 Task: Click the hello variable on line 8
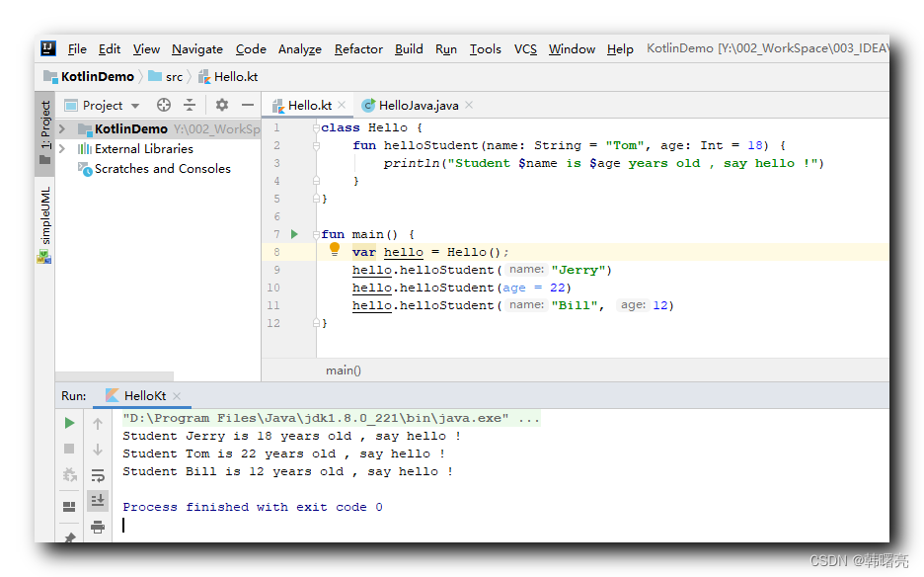[403, 252]
